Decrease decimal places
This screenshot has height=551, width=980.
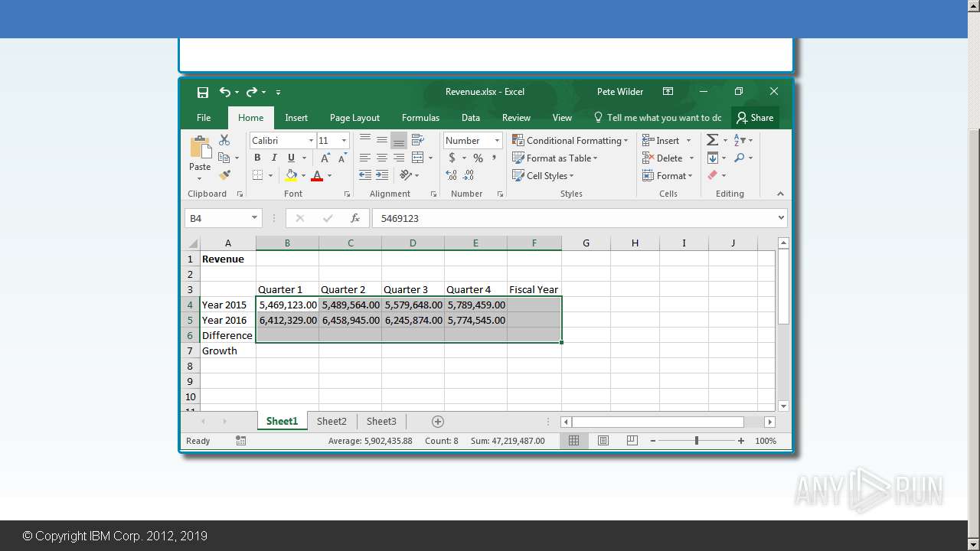[x=469, y=175]
